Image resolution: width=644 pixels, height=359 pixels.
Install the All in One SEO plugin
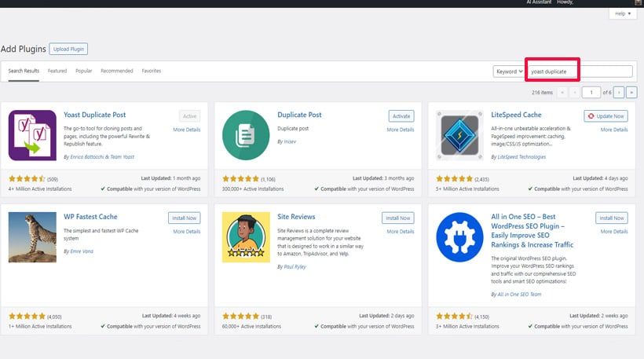(x=612, y=218)
